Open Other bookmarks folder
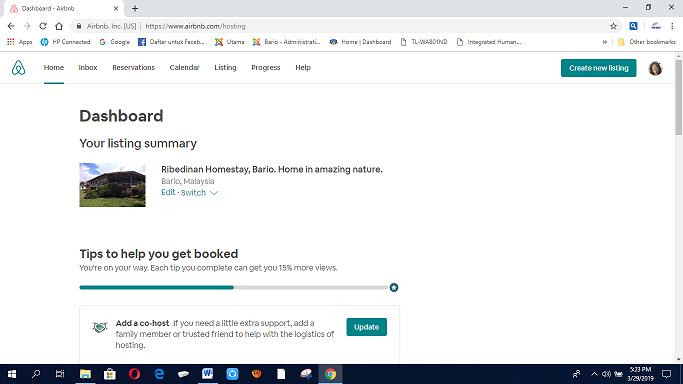The image size is (683, 384). tap(647, 42)
